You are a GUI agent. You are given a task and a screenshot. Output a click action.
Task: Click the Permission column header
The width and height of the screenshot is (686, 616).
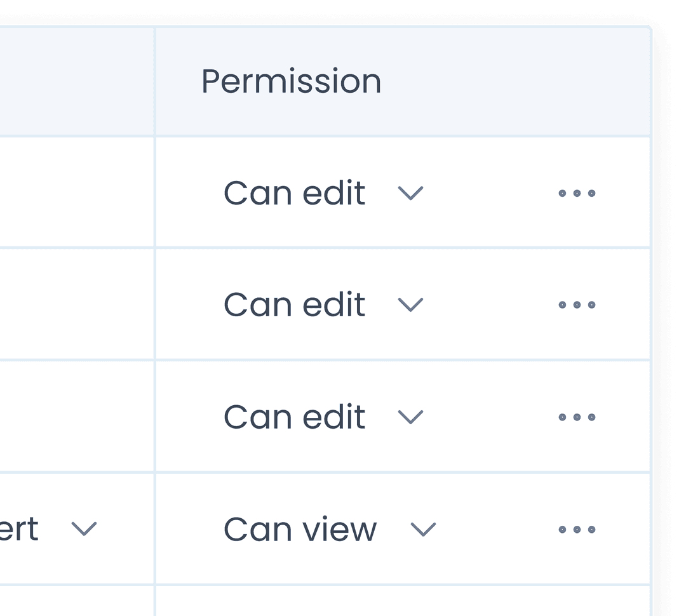(x=291, y=81)
